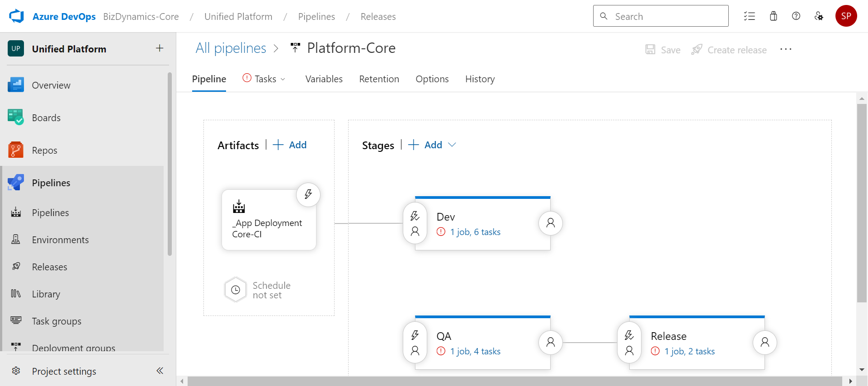This screenshot has height=386, width=868.
Task: Open the All pipelines breadcrumb link
Action: pos(231,48)
